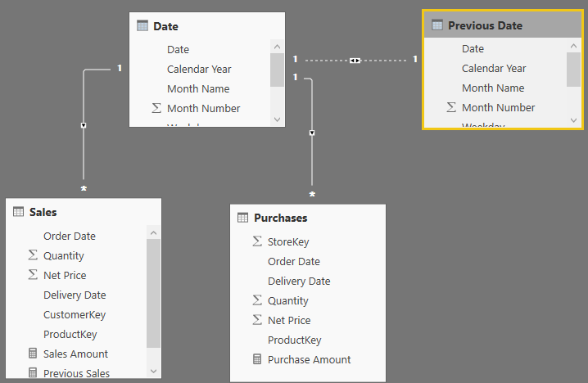The width and height of the screenshot is (588, 383).
Task: Click sigma icon beside Month Number in Date table
Action: point(156,108)
